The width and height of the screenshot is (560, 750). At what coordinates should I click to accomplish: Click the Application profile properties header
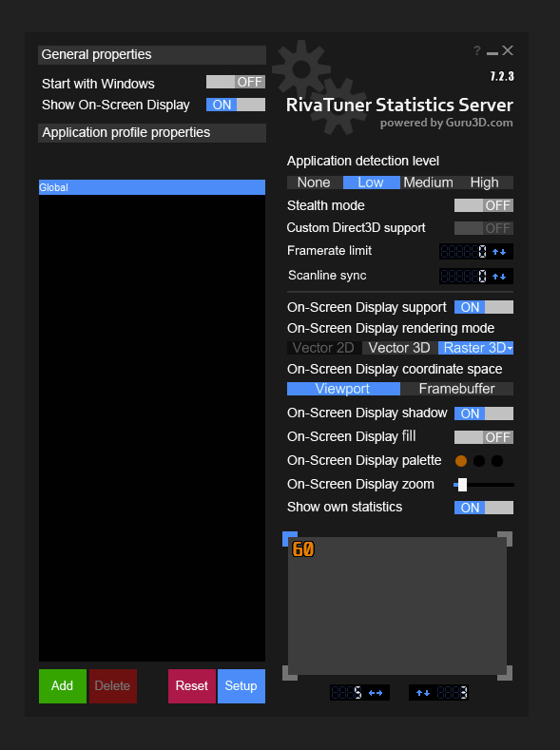[x=152, y=133]
